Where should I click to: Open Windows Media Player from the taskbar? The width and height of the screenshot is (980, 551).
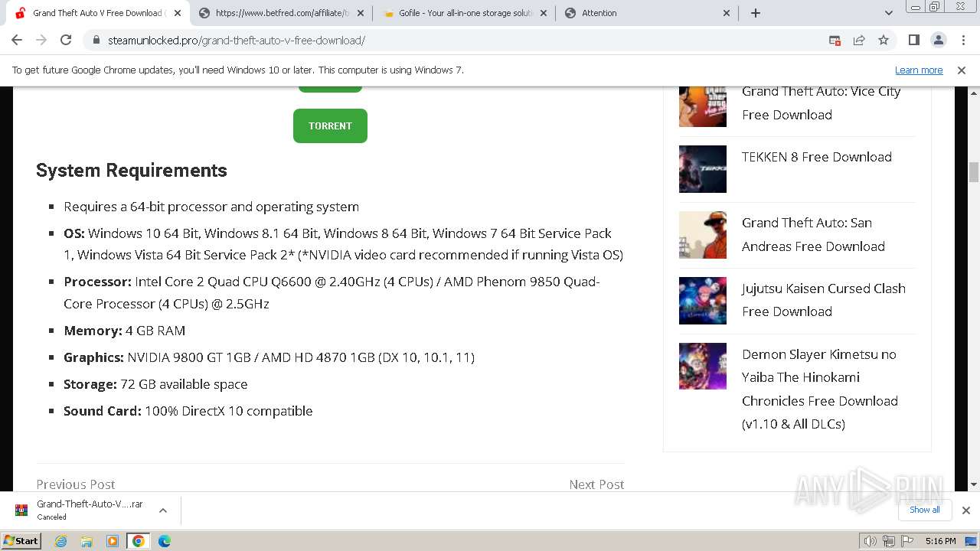coord(113,541)
